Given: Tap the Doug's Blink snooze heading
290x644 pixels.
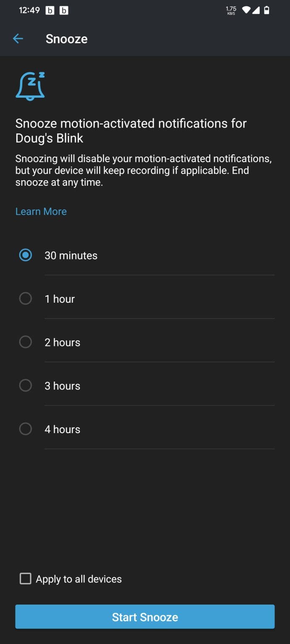Looking at the screenshot, I should [x=131, y=131].
